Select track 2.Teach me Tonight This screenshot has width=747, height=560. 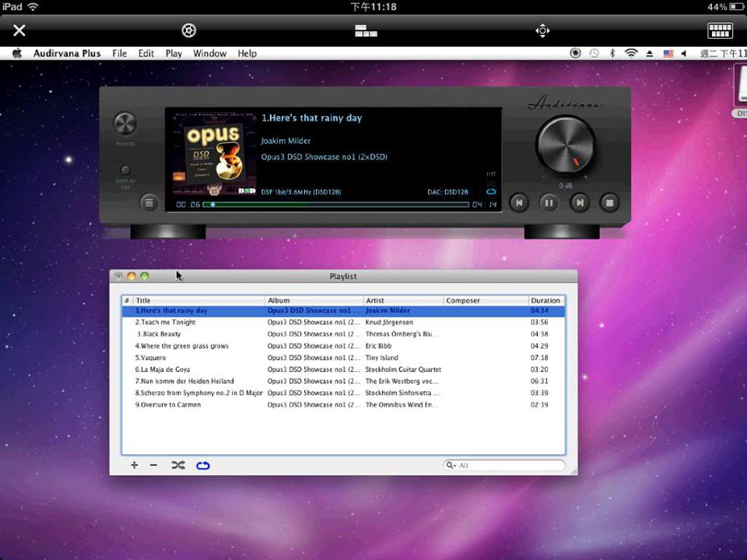343,322
